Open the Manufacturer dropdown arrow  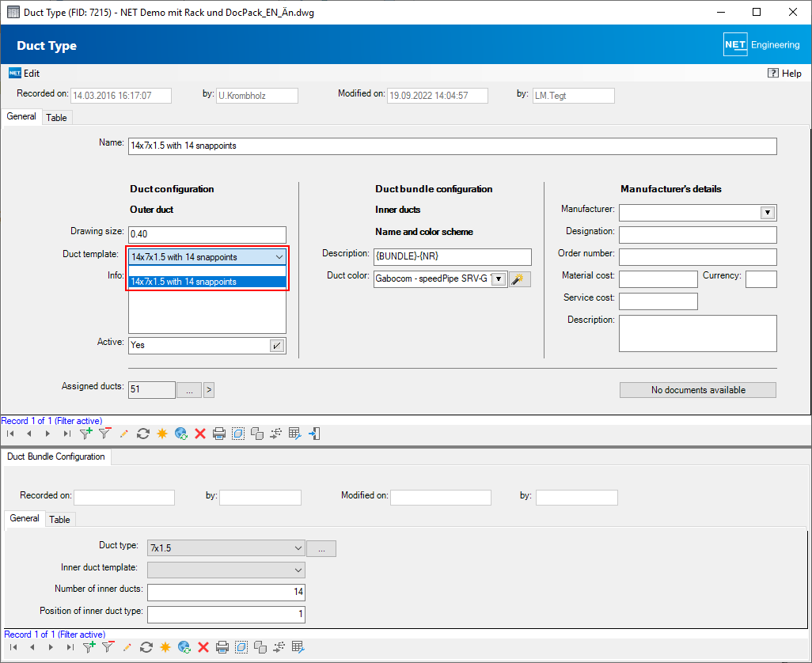pyautogui.click(x=768, y=213)
